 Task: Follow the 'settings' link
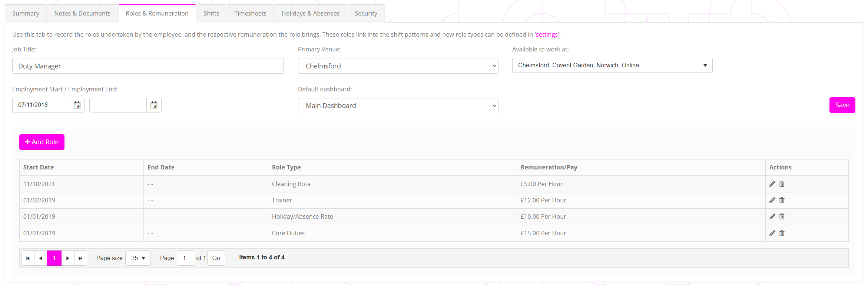tap(547, 34)
